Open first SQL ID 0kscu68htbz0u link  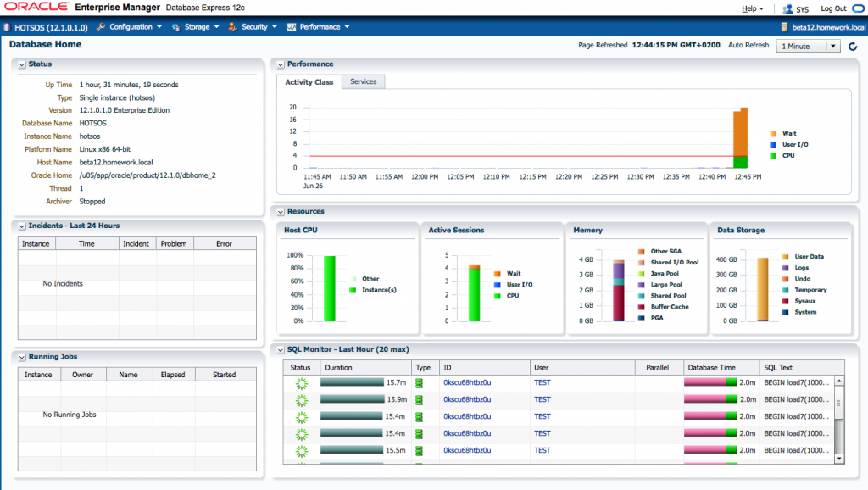pos(467,383)
